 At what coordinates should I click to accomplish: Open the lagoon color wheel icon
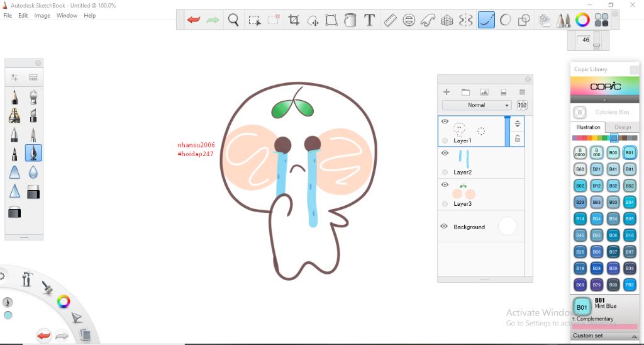[x=64, y=302]
